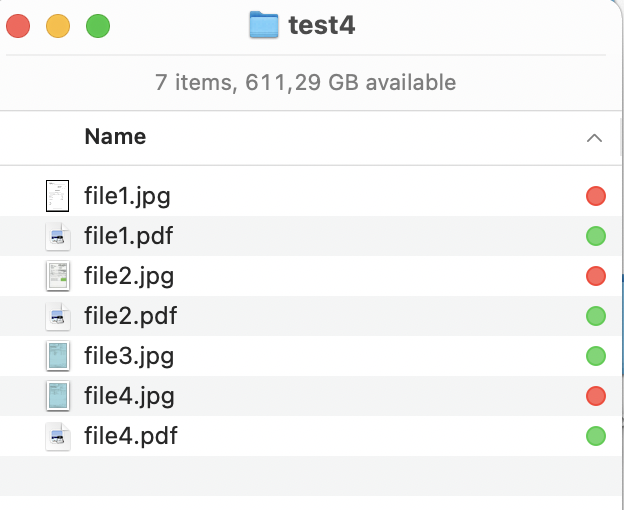Click the file2.jpg thumbnail icon
The height and width of the screenshot is (510, 624).
(x=58, y=276)
